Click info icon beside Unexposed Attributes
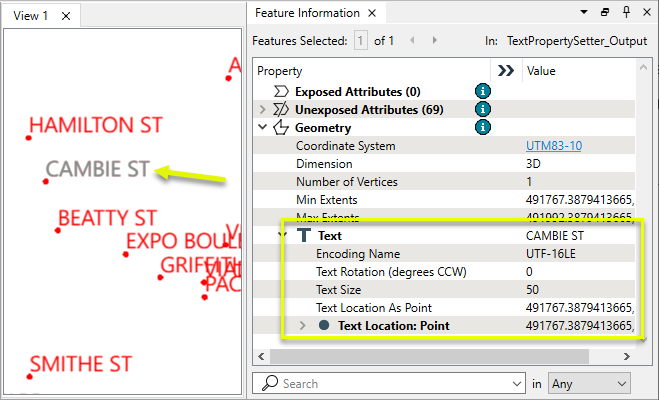The height and width of the screenshot is (400, 659). pos(483,109)
